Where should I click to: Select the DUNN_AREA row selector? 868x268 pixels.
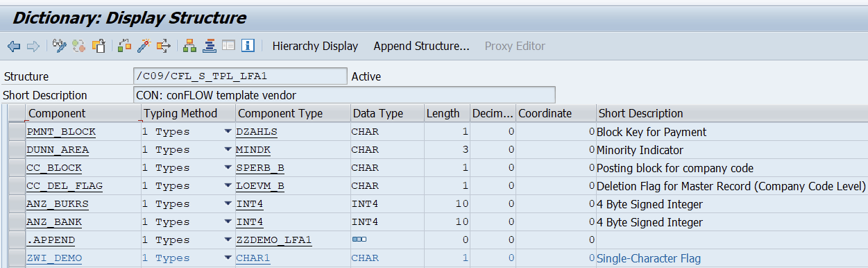pos(17,150)
